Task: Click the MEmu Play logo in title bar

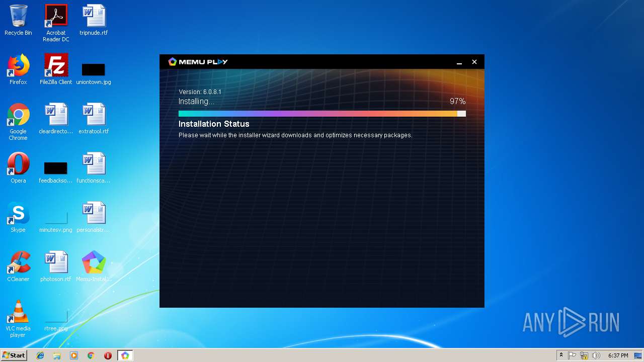Action: [x=198, y=62]
